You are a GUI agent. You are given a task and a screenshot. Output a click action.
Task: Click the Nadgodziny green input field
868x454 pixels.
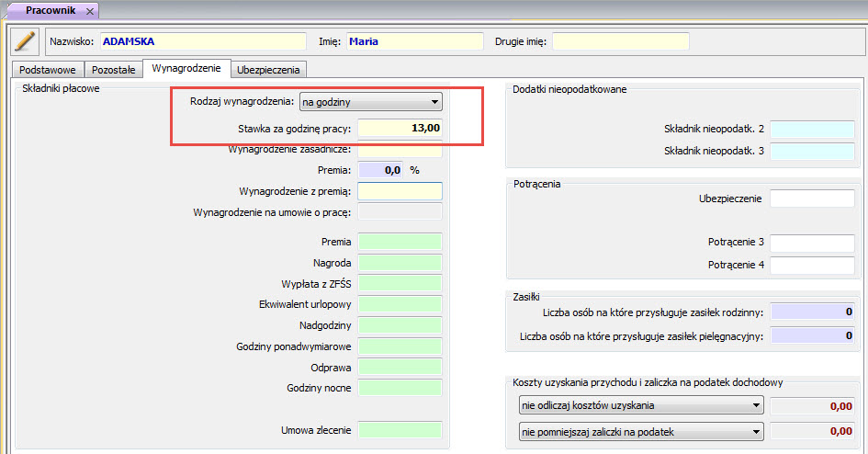(400, 325)
